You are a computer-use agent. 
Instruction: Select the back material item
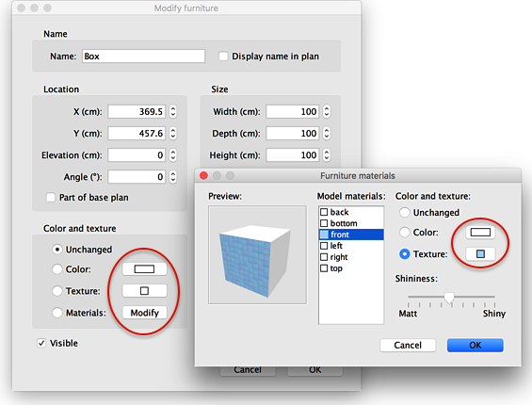click(351, 212)
